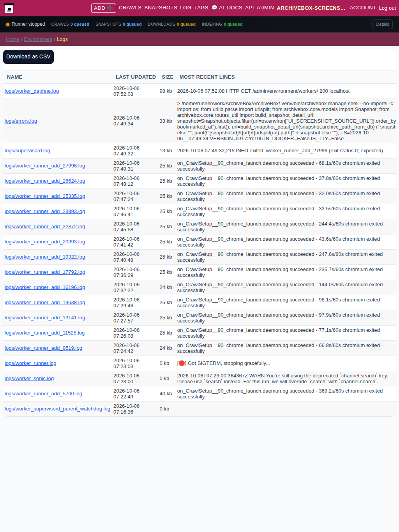Open logs/errors.log
The height and width of the screenshot is (532, 399).
coord(21,121)
